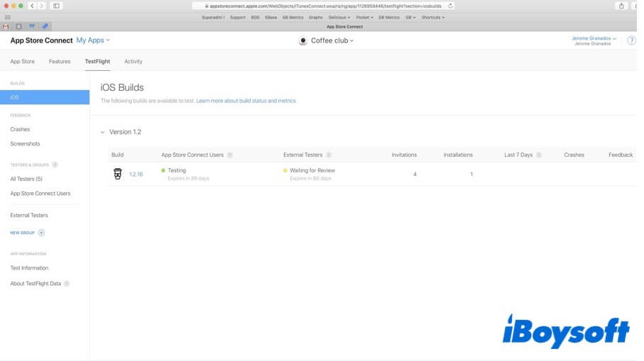This screenshot has height=361, width=644.
Task: Open the Kibase bookmark
Action: [x=271, y=17]
